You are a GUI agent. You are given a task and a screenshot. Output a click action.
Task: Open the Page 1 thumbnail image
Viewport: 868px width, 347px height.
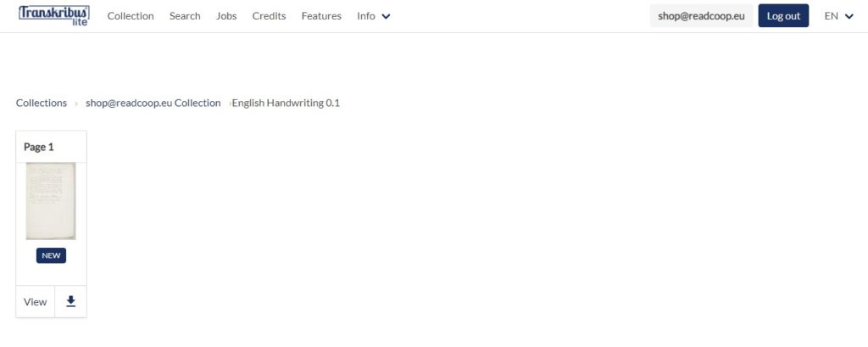tap(51, 201)
